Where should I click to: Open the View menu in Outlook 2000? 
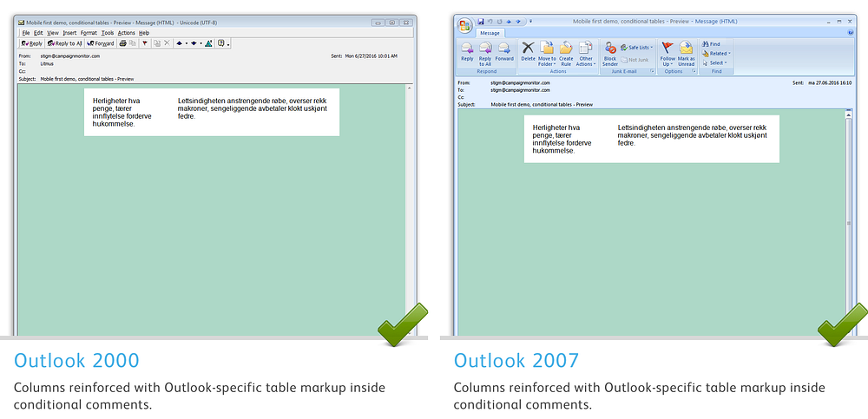53,33
